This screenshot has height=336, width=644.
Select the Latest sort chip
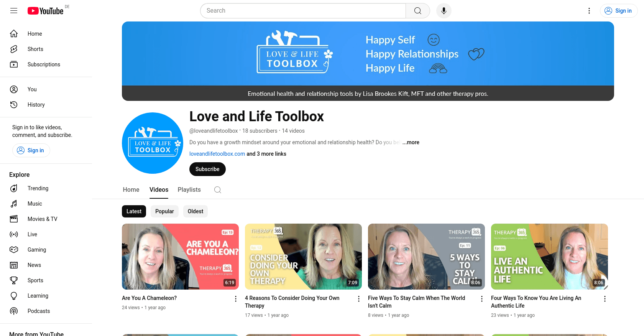[x=134, y=211]
